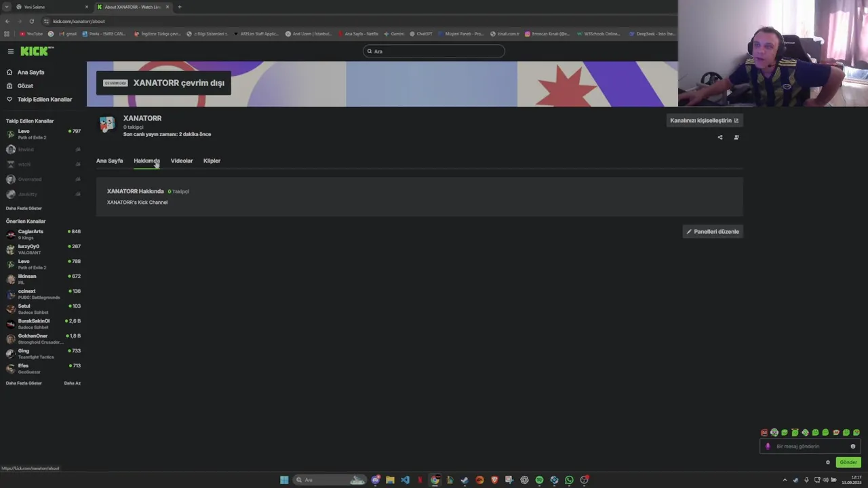Open recommended channel Ging
868x488 pixels.
click(43, 354)
